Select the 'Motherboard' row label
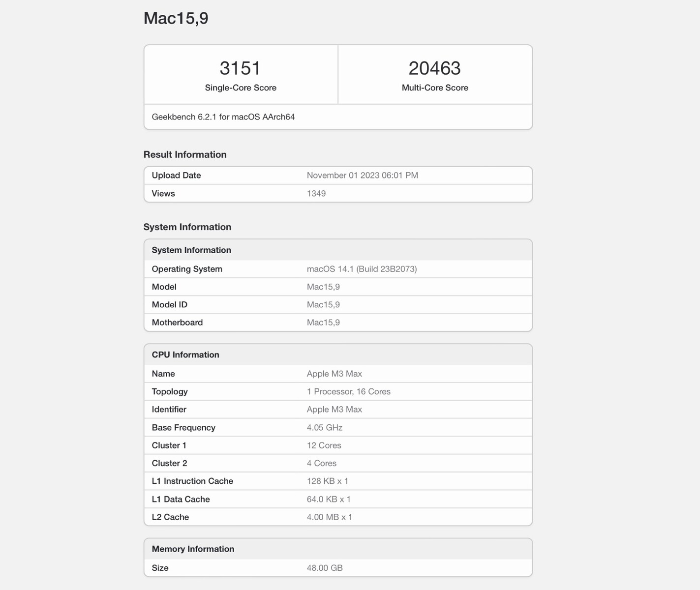Image resolution: width=700 pixels, height=590 pixels. 177,323
